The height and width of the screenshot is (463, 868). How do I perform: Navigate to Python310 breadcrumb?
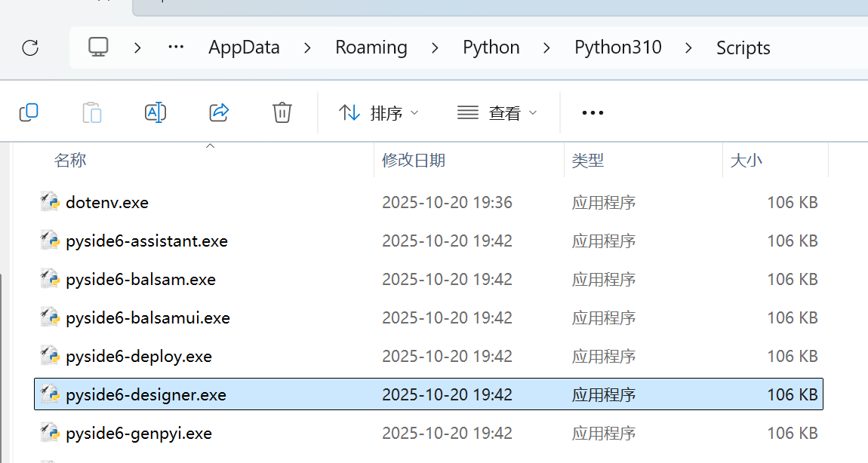(x=617, y=48)
